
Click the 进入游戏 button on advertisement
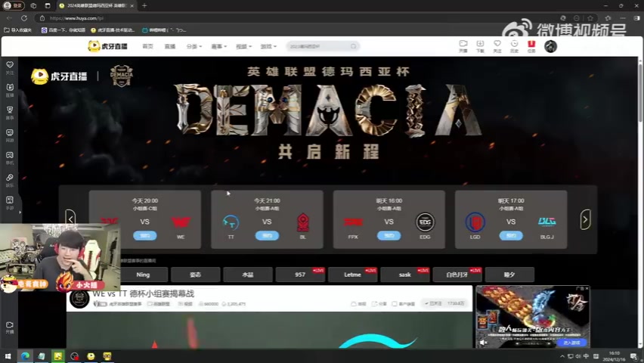571,343
